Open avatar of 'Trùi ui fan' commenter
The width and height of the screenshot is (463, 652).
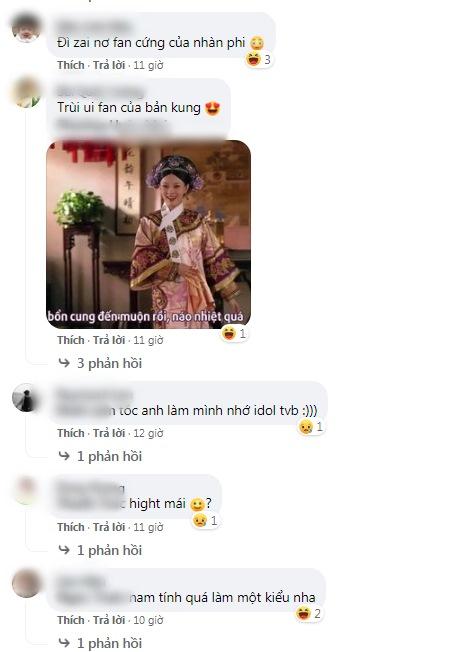pos(26,92)
